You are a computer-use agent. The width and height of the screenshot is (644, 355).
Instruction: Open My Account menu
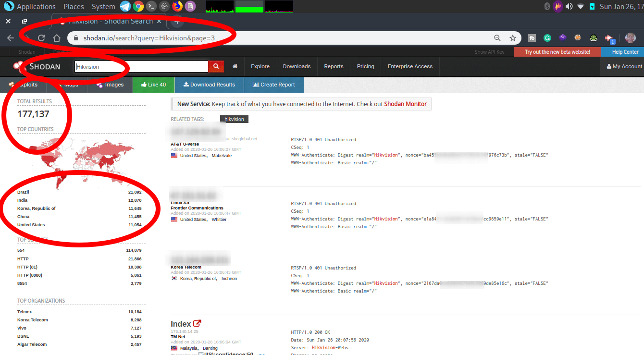tap(624, 66)
